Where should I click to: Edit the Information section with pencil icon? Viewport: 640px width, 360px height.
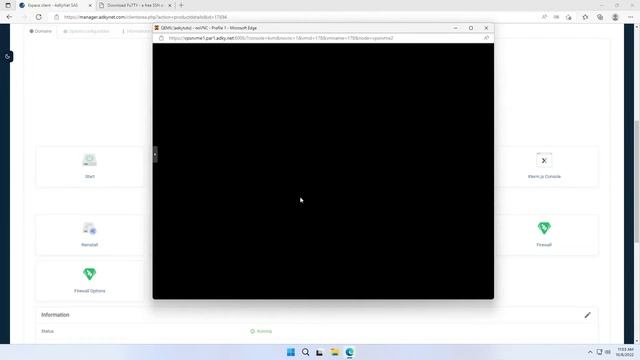tap(587, 315)
